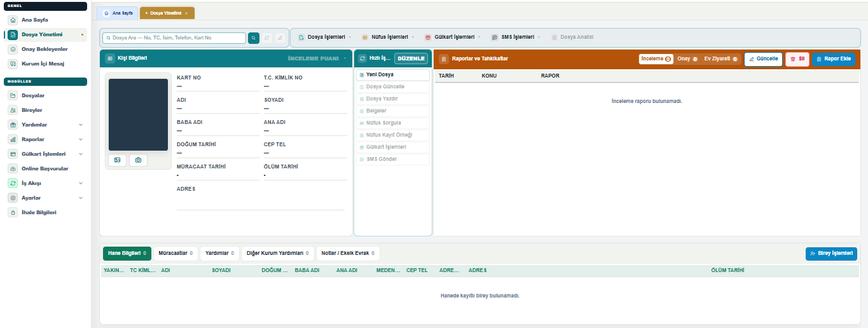Expand Gülkart İşlemleri sidebar submenu
The height and width of the screenshot is (328, 868).
tap(81, 154)
